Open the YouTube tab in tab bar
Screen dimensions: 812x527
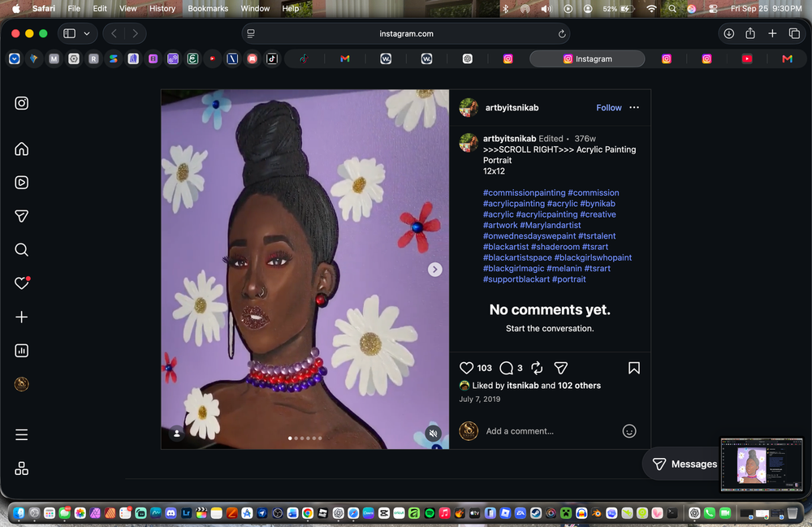[747, 59]
